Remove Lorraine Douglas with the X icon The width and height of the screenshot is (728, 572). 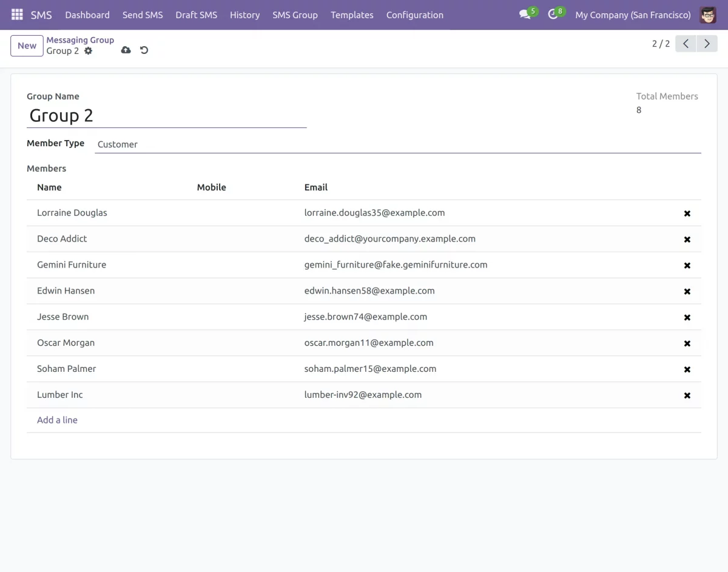tap(687, 213)
